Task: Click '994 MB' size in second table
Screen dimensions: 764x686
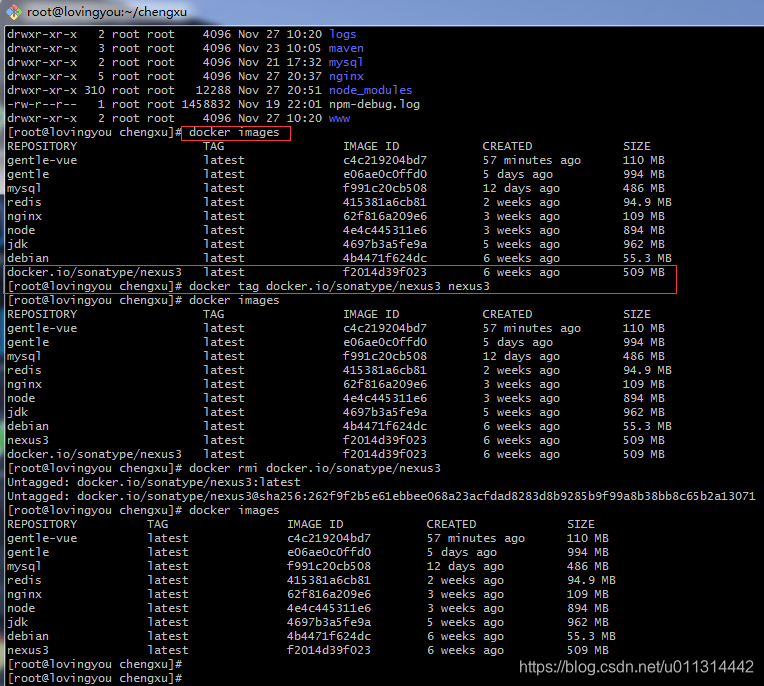Action: [644, 343]
